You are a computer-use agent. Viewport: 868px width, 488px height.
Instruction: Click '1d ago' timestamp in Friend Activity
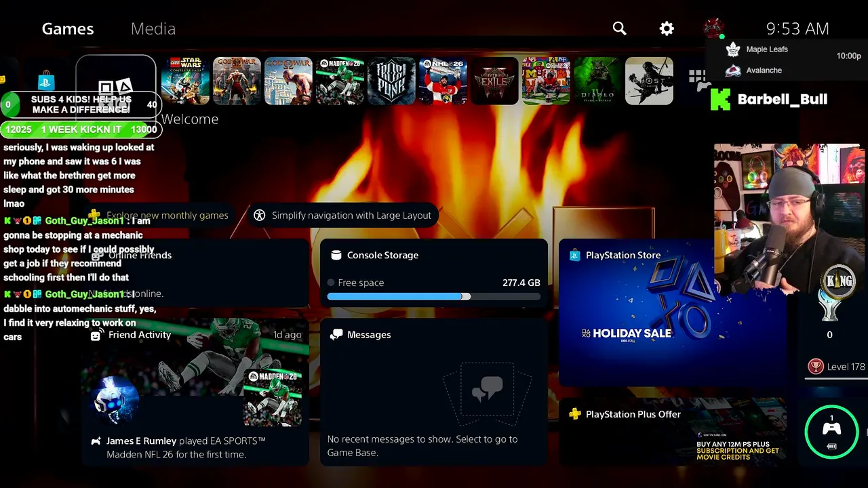[x=287, y=335]
